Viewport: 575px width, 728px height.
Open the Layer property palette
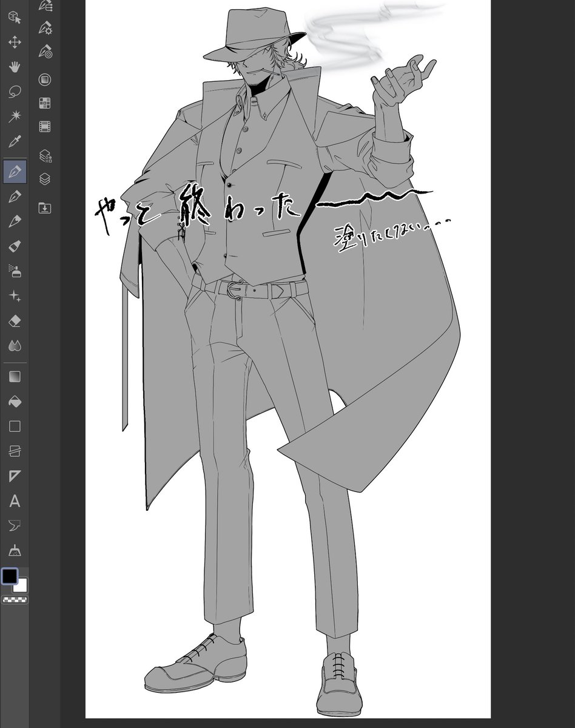coord(45,156)
